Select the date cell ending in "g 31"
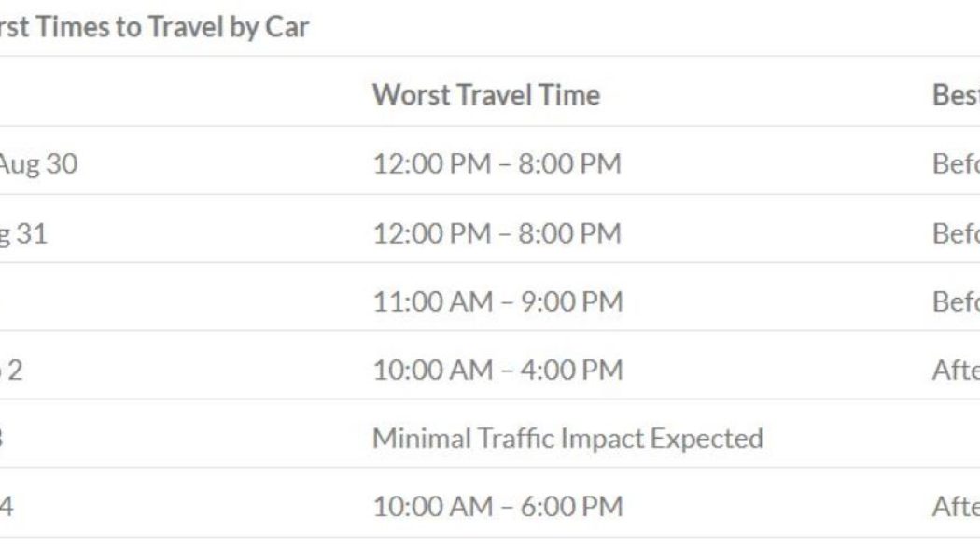 (23, 232)
